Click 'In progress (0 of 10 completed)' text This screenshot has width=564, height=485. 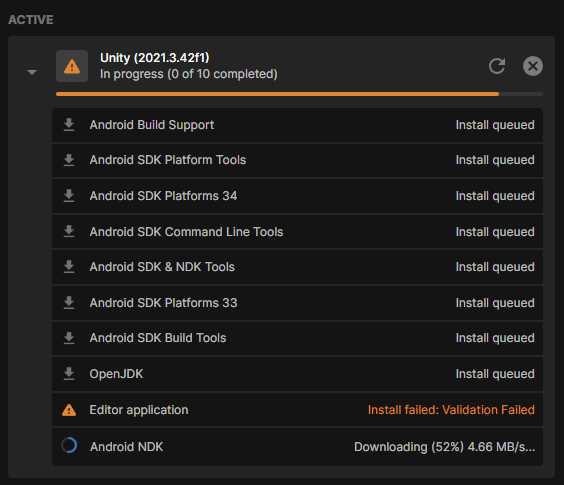(189, 74)
